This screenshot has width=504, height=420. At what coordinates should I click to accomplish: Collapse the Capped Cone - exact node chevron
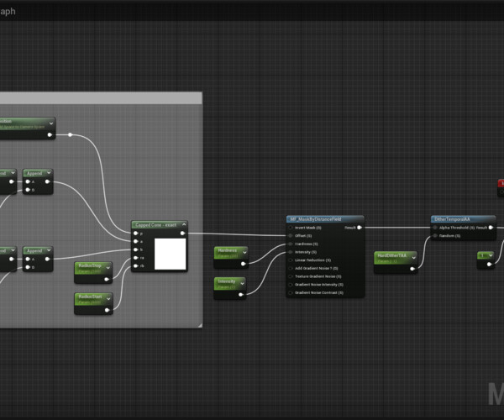(x=182, y=225)
